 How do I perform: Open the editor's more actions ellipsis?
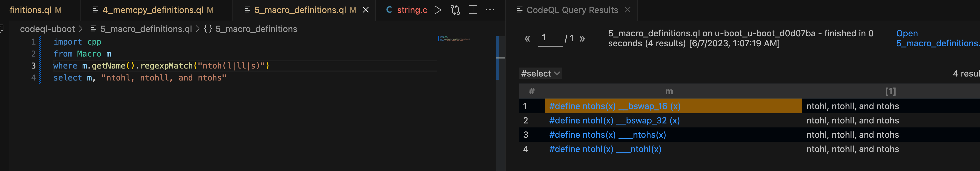point(490,10)
